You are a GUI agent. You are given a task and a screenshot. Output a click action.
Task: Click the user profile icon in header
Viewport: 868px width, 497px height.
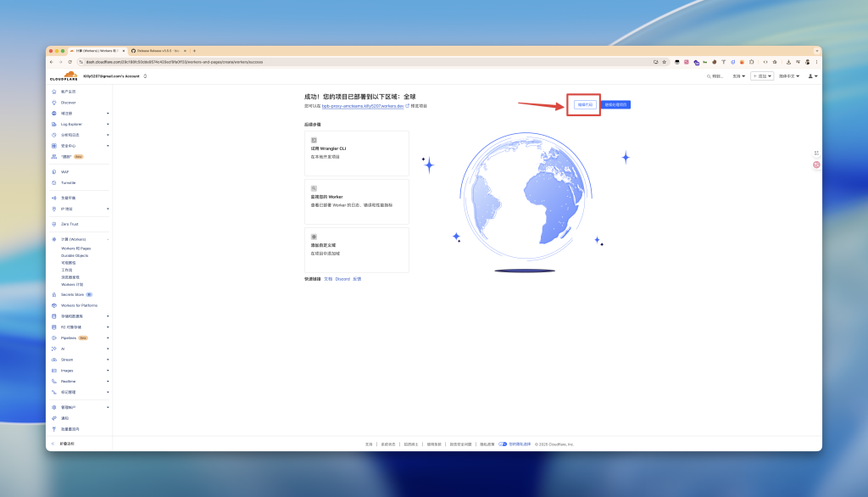tap(811, 76)
